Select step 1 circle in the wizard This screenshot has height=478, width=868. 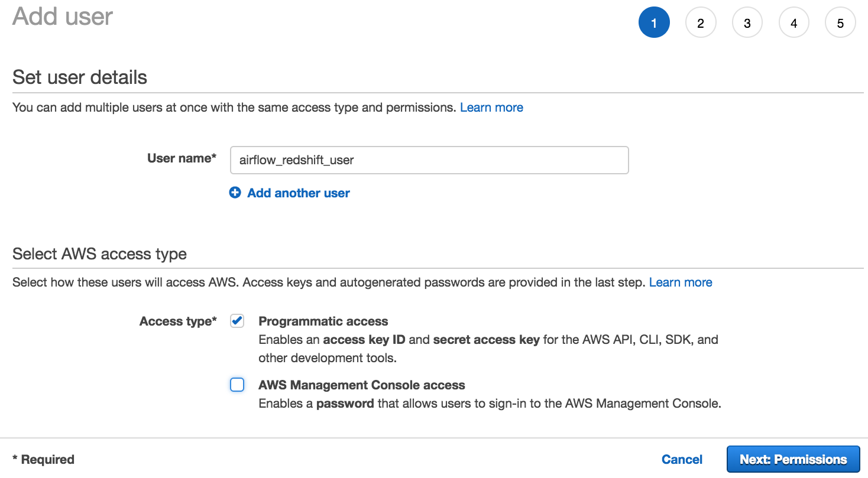coord(654,22)
